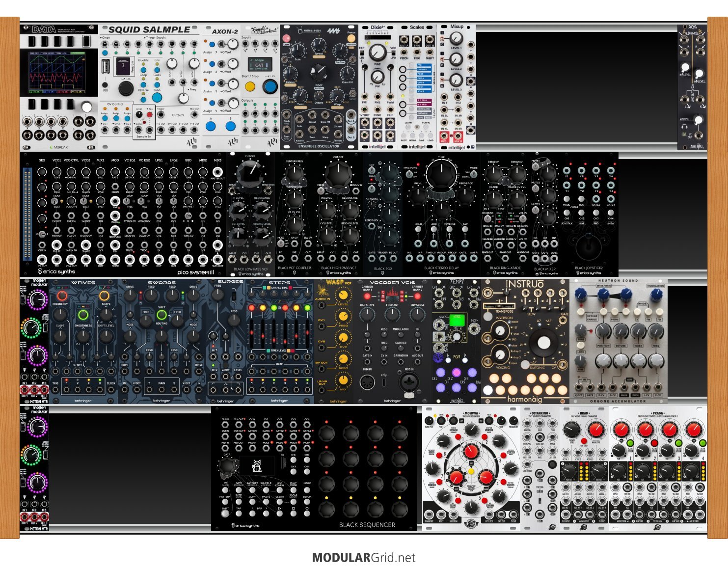Click the XOH VOLUME knob
The height and width of the screenshot is (568, 728).
[698, 120]
